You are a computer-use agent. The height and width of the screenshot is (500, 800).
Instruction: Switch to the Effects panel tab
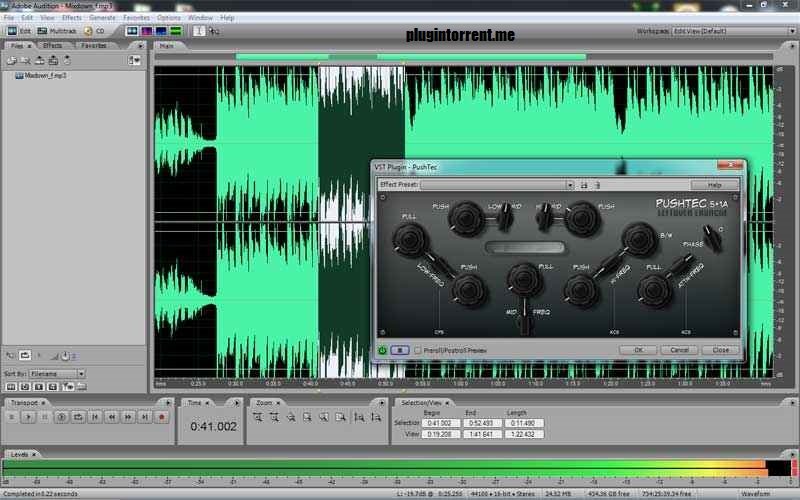[x=52, y=45]
